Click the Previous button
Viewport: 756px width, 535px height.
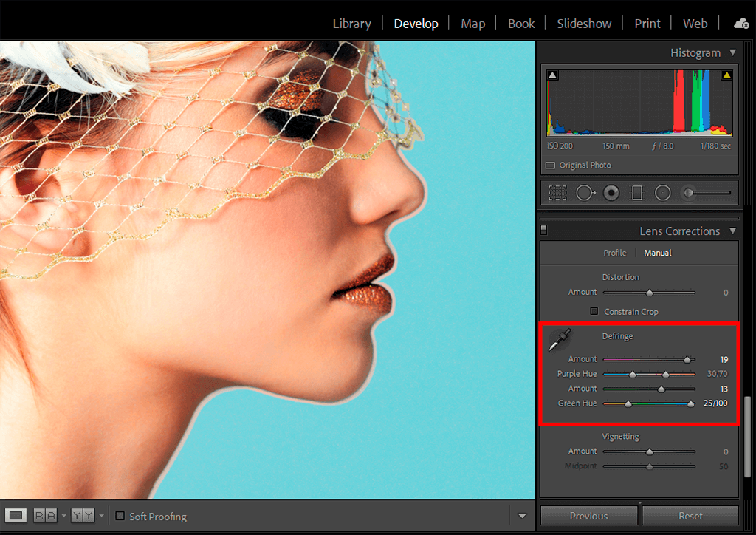588,516
